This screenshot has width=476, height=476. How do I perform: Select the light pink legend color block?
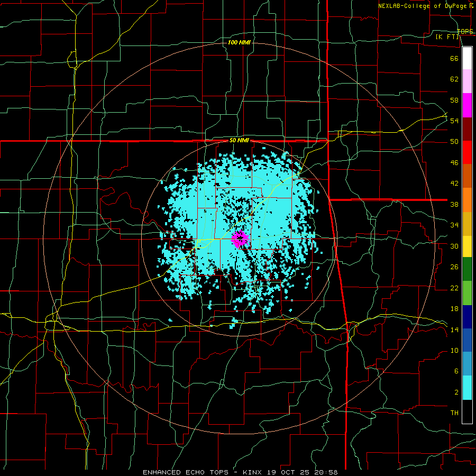click(467, 81)
